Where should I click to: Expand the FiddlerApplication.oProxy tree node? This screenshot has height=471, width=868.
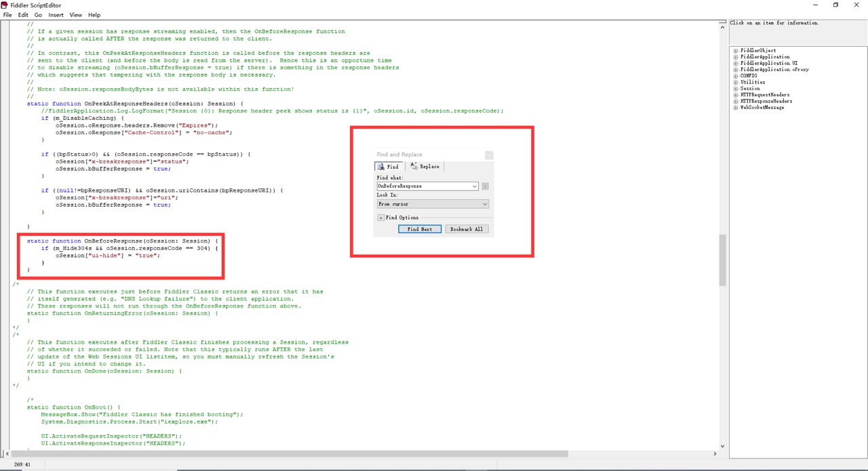click(736, 70)
